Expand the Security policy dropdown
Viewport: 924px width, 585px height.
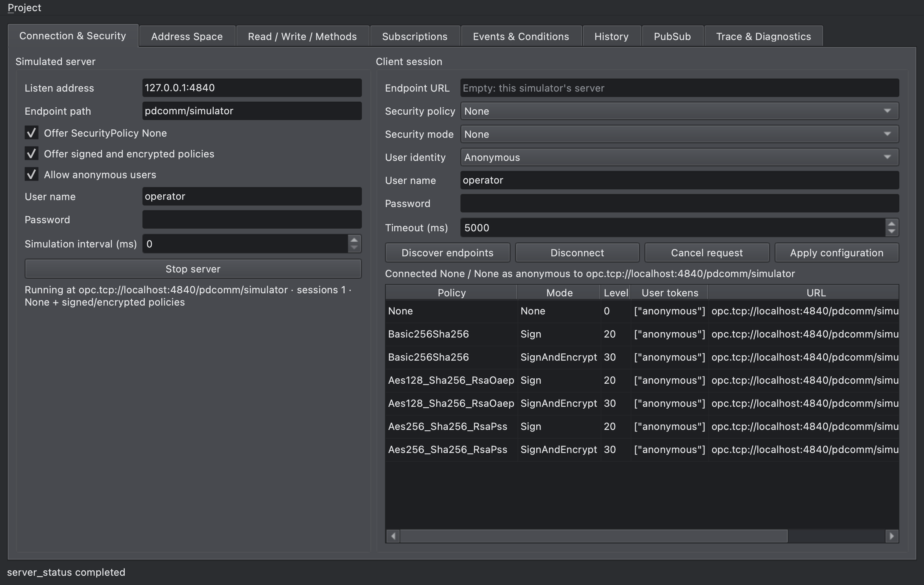[x=680, y=111]
